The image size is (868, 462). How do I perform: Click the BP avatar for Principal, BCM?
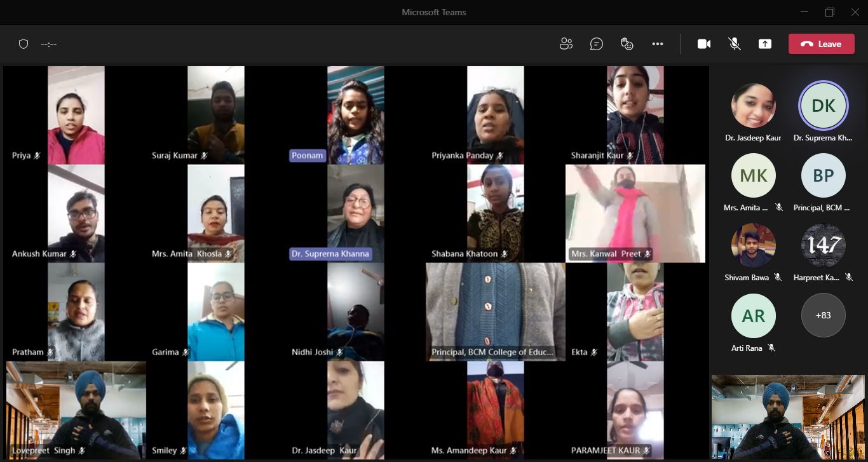pyautogui.click(x=824, y=175)
